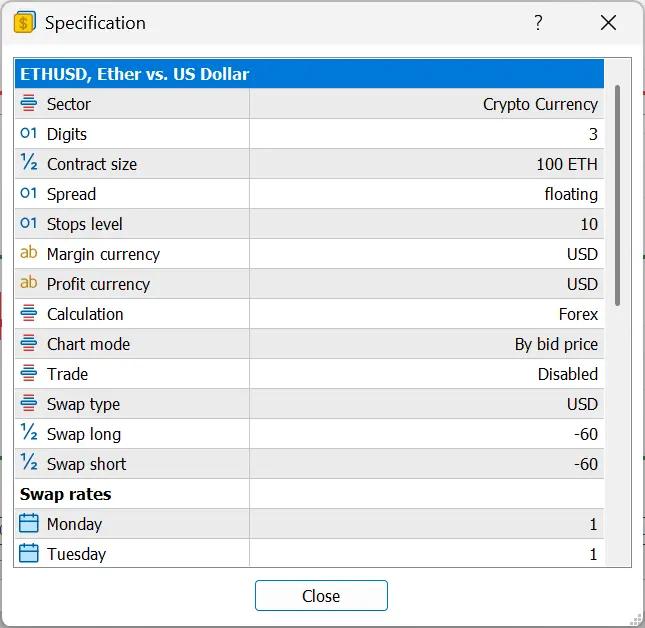The image size is (645, 628).
Task: Click the Margin currency ab icon
Action: point(29,253)
